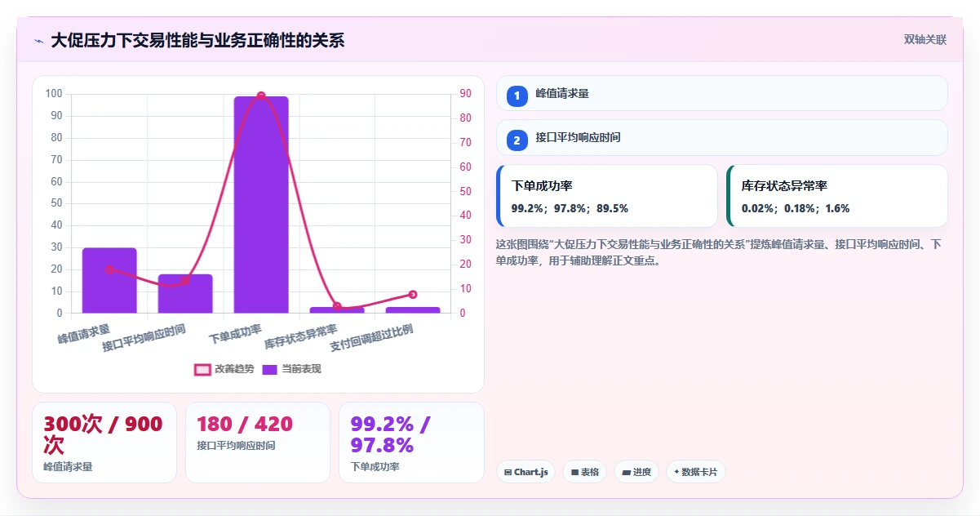Click the 支付回调超过比例 small bar
980x516 pixels.
point(413,310)
